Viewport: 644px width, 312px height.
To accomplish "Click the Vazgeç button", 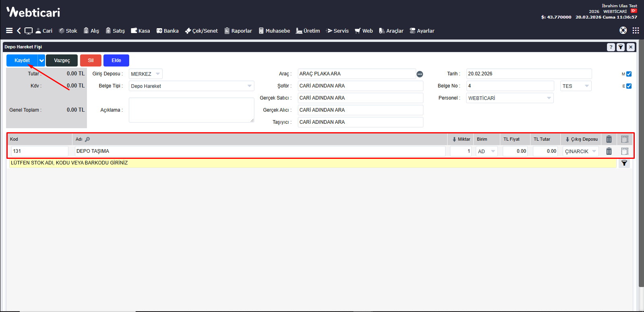I will [x=62, y=60].
